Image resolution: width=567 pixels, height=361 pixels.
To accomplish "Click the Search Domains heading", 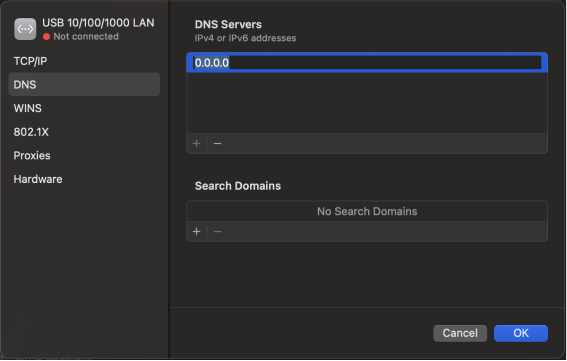I will pos(238,186).
